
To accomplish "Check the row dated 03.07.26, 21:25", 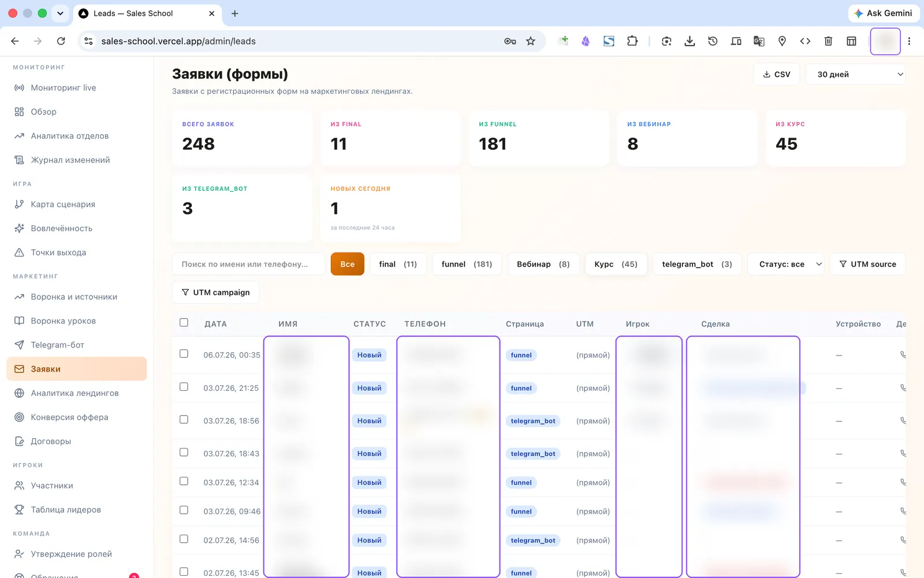I will pos(184,387).
